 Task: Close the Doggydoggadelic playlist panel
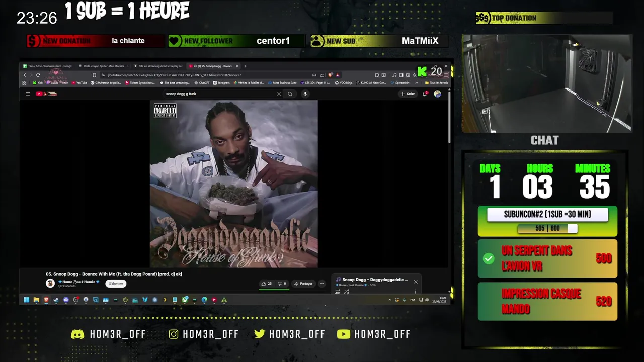click(416, 282)
